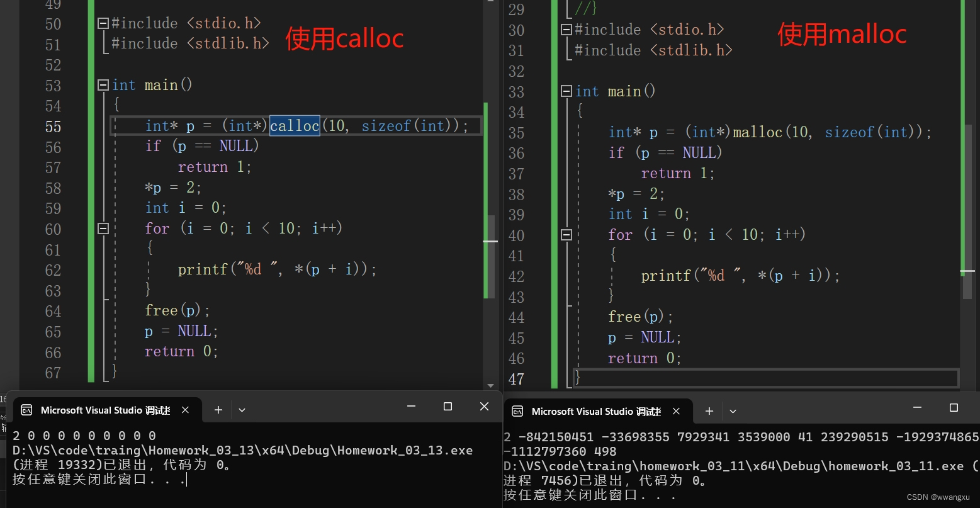Click the left editor scroll-down arrow
Image resolution: width=980 pixels, height=508 pixels.
click(x=490, y=385)
